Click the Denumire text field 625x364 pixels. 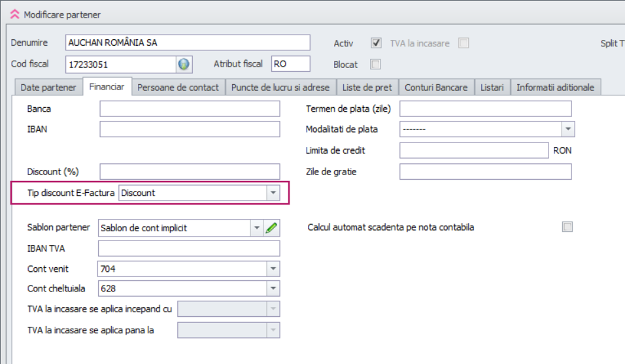click(x=188, y=42)
